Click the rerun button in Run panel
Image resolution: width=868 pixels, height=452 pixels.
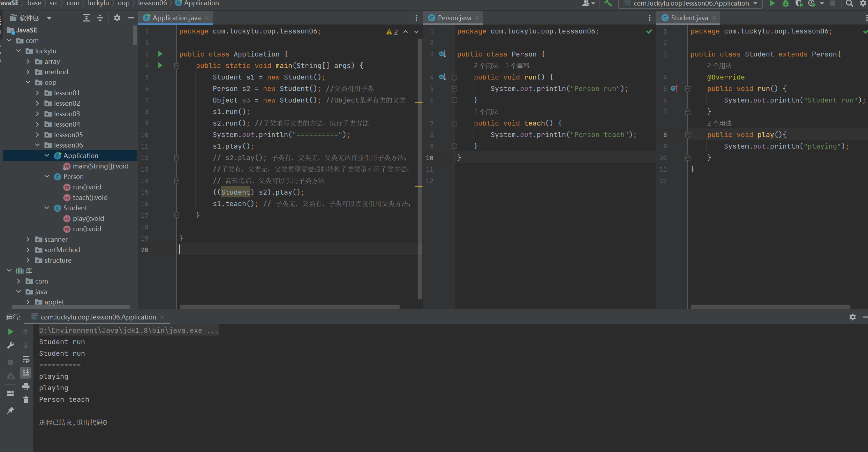click(10, 332)
